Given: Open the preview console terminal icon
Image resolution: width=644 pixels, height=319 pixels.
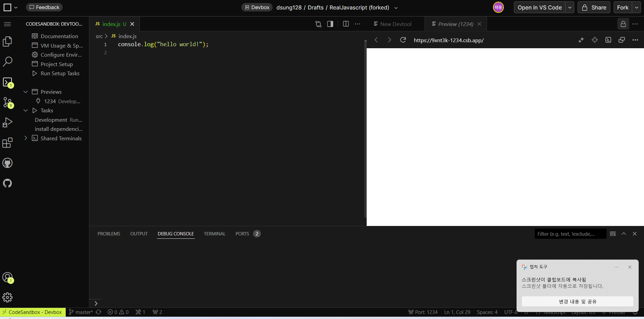Looking at the screenshot, I should tap(608, 40).
